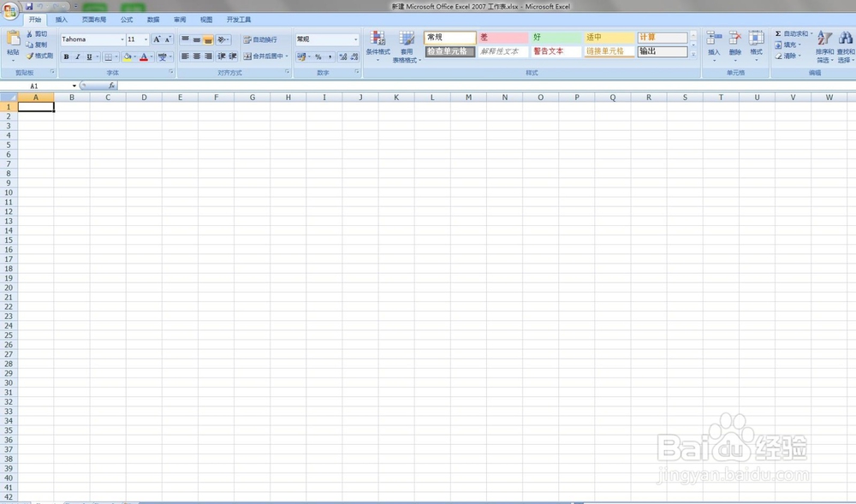Switch to the Data (数据) tab
The height and width of the screenshot is (504, 856).
153,20
